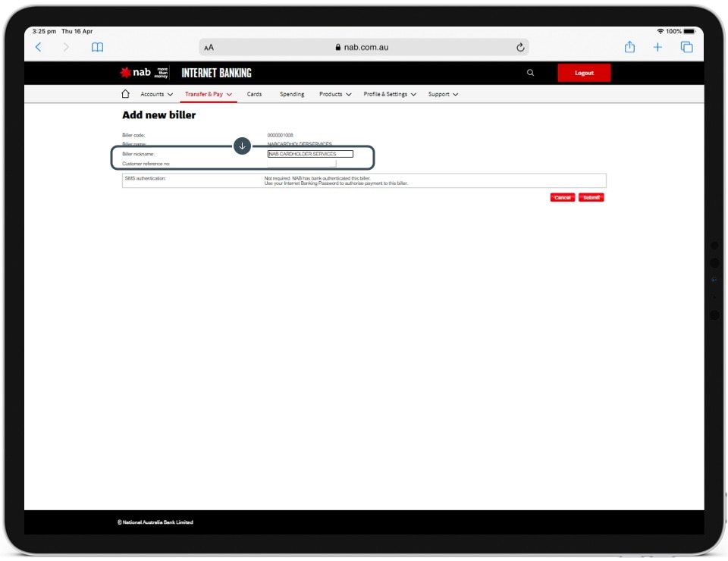728x561 pixels.
Task: Click the NAB home icon
Action: (x=126, y=94)
